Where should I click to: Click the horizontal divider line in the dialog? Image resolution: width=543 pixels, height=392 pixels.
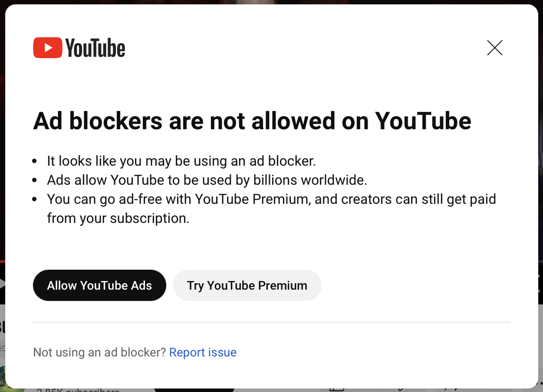pos(271,322)
